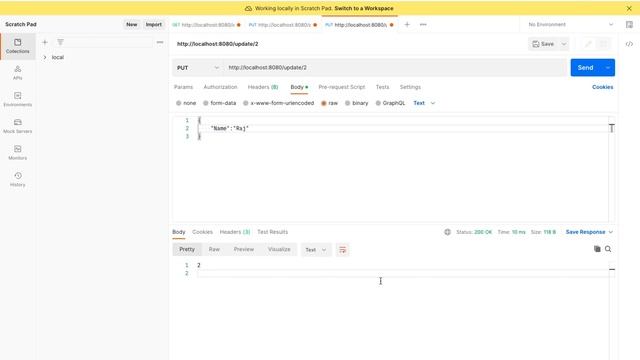
Task: Create new collection with plus icon
Action: (x=45, y=42)
